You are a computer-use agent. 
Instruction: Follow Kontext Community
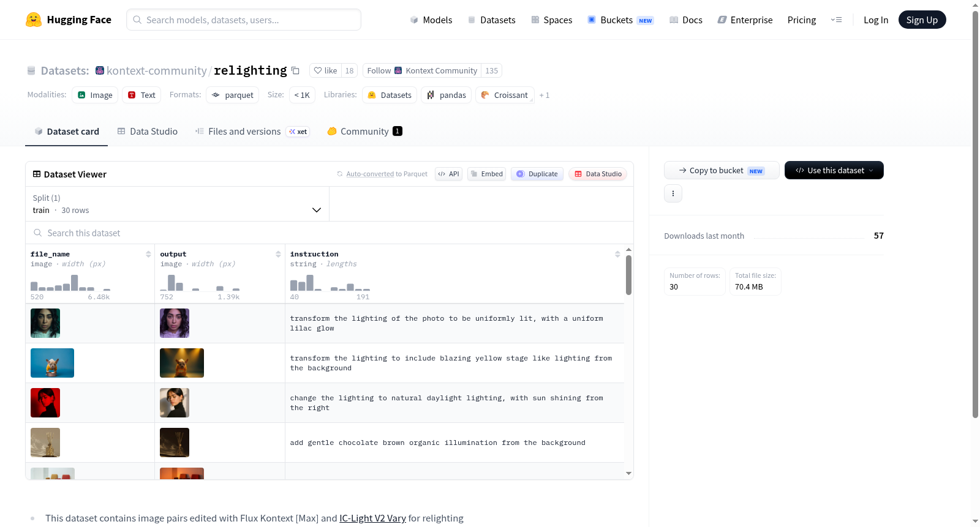(x=422, y=70)
